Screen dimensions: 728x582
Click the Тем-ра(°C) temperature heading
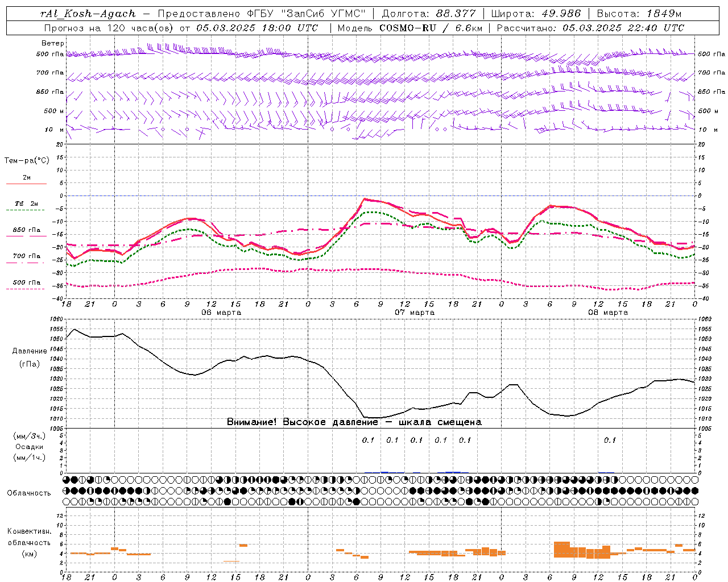[x=27, y=161]
